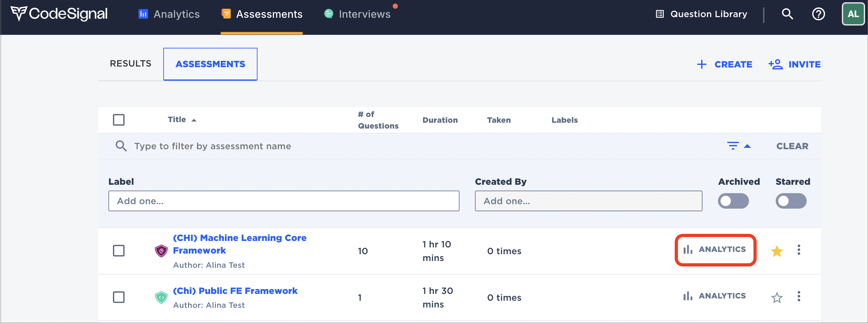Open the Created By 'Add one...' field

[x=588, y=201]
